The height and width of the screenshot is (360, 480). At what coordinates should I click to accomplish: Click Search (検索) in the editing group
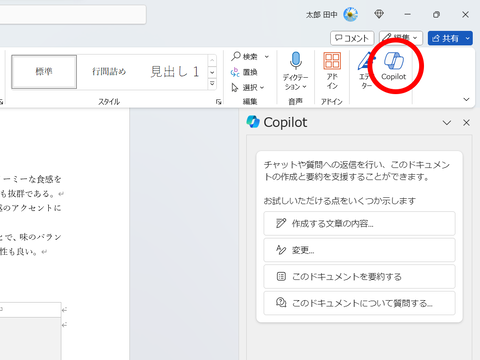245,56
